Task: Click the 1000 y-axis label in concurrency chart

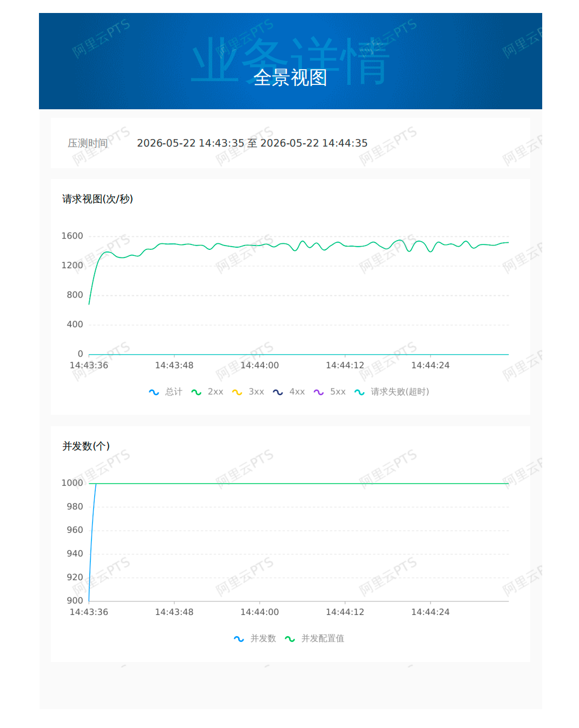Action: click(72, 482)
